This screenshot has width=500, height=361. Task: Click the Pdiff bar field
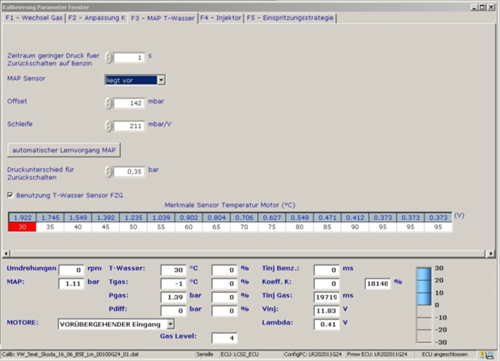(173, 311)
